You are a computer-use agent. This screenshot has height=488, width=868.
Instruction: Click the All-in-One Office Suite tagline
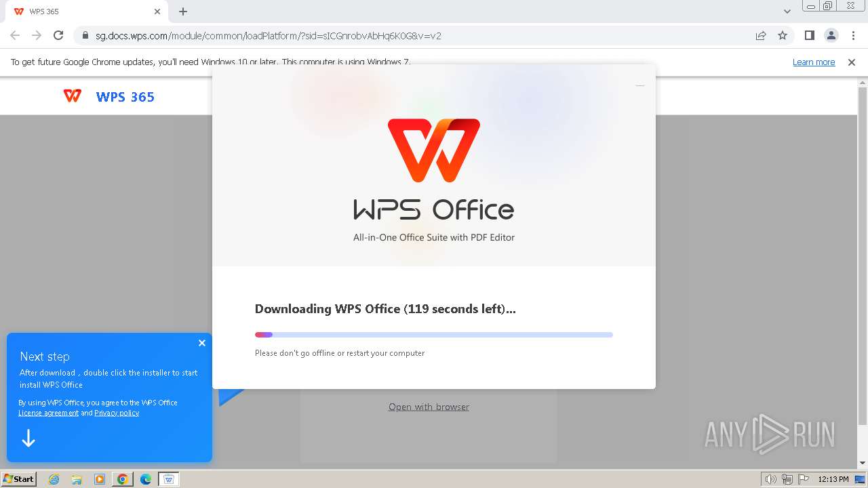tap(434, 238)
